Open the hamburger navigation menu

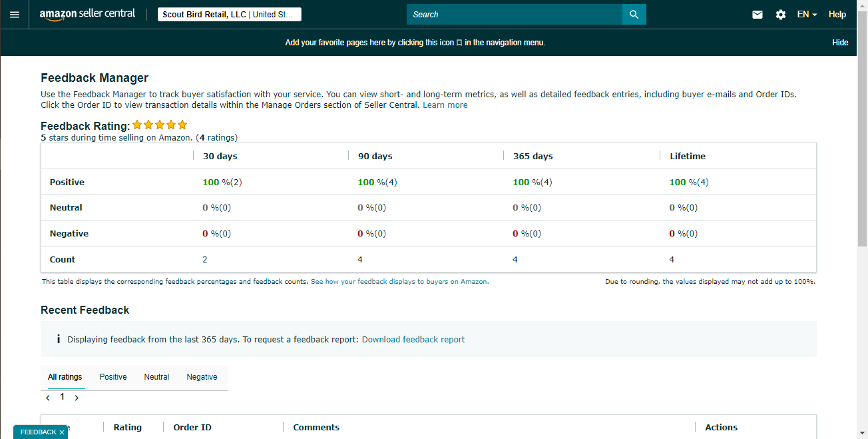coord(15,14)
